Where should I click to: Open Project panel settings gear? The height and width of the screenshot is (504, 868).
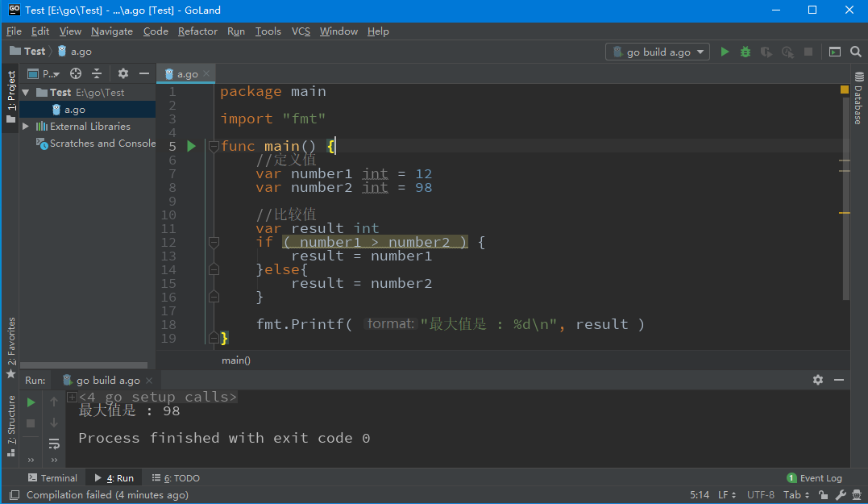[123, 73]
